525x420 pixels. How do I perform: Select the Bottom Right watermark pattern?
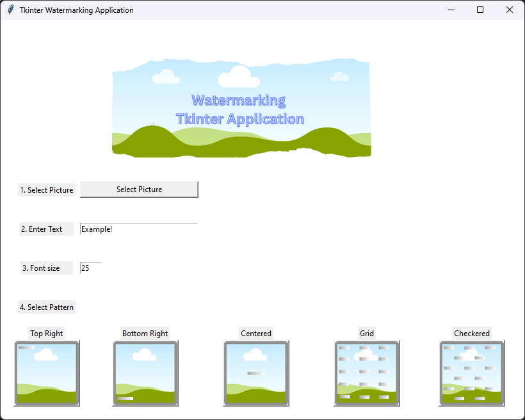(x=145, y=373)
